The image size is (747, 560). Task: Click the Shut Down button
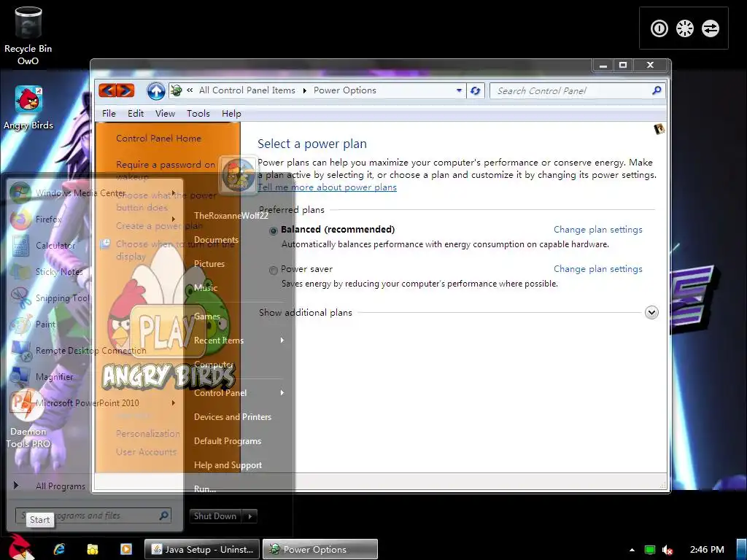pos(216,516)
